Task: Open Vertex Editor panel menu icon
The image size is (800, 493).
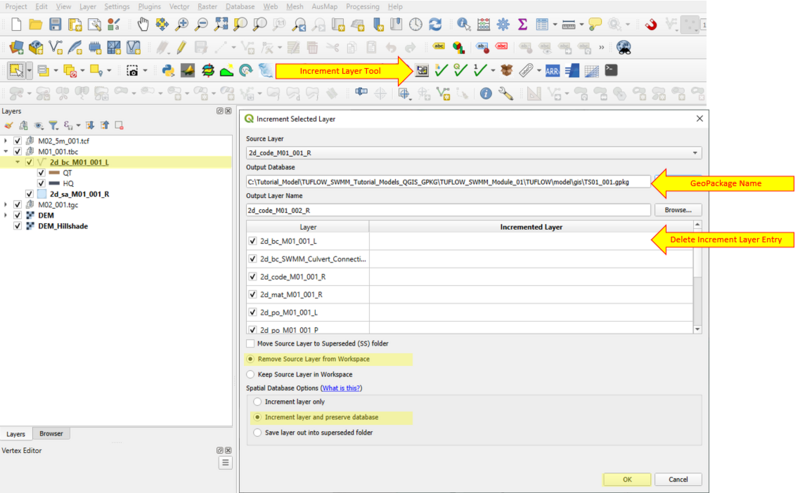Action: tap(225, 463)
